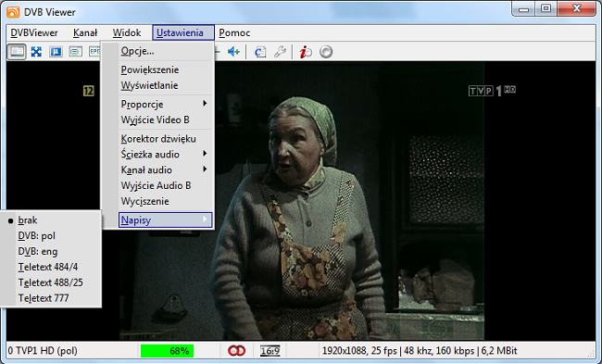Expand the Kanał audio submenu
The height and width of the screenshot is (364, 602).
tap(166, 169)
